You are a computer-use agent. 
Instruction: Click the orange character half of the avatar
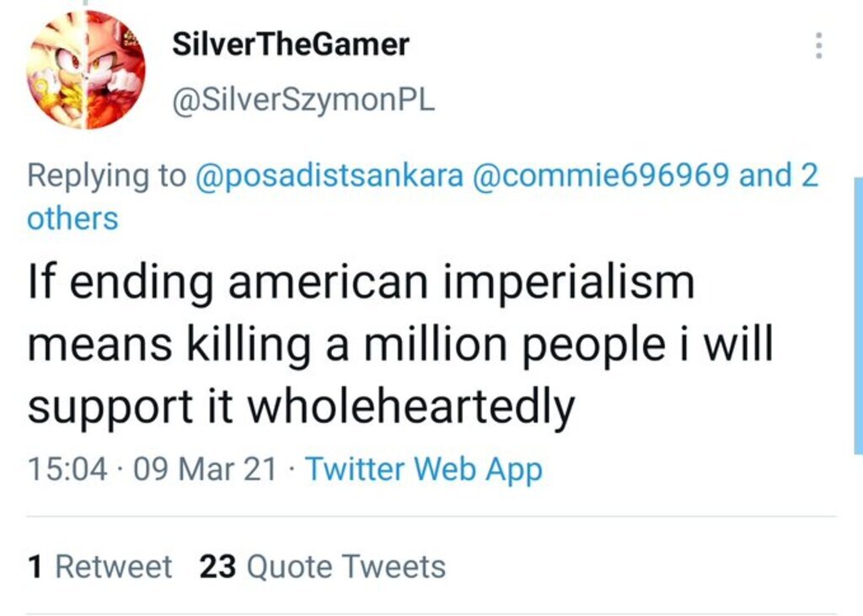pyautogui.click(x=114, y=72)
